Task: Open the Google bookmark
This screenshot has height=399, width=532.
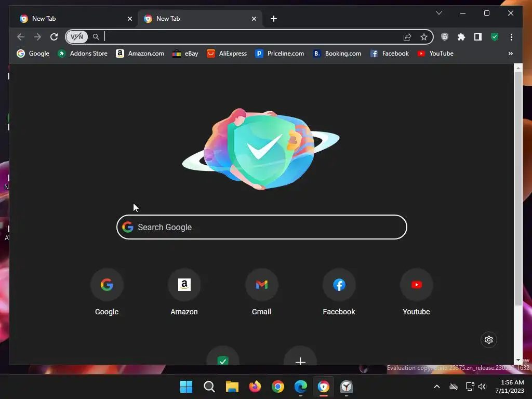Action: click(33, 54)
